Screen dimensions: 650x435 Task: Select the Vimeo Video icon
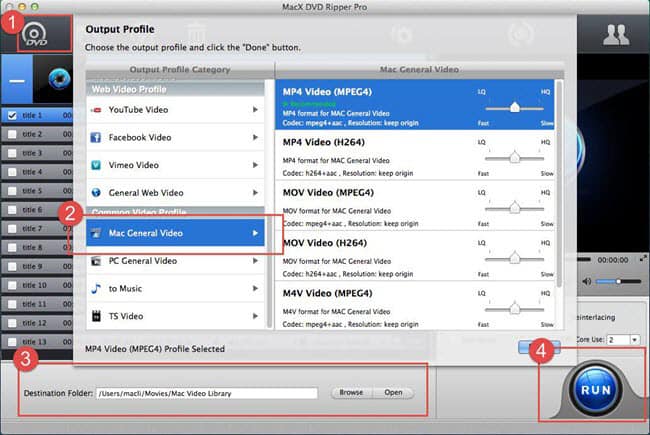(96, 165)
